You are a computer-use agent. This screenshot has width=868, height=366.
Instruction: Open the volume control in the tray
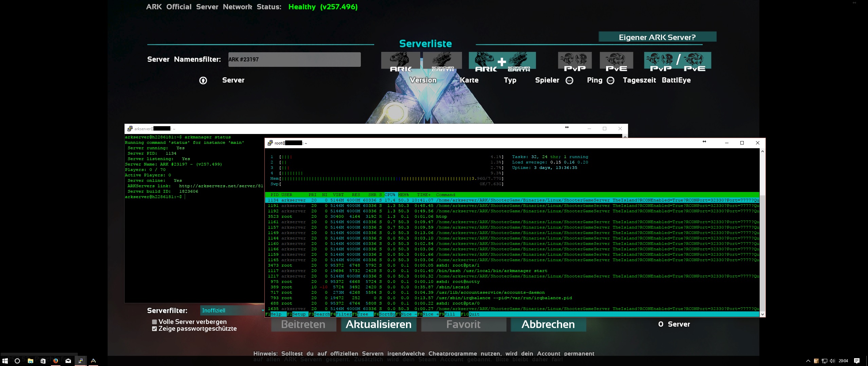[832, 361]
